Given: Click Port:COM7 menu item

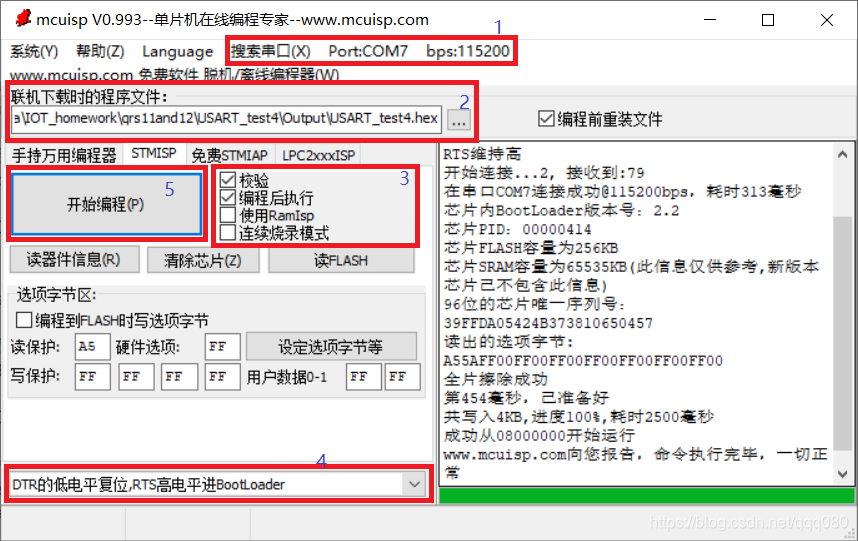Looking at the screenshot, I should coord(368,51).
